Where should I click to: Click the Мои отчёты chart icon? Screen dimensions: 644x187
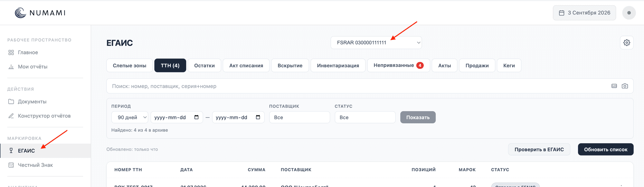coord(11,67)
